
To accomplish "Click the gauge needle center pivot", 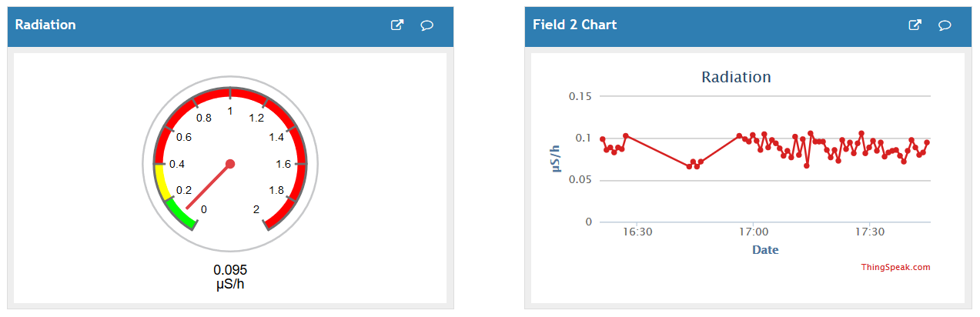I will [x=230, y=164].
